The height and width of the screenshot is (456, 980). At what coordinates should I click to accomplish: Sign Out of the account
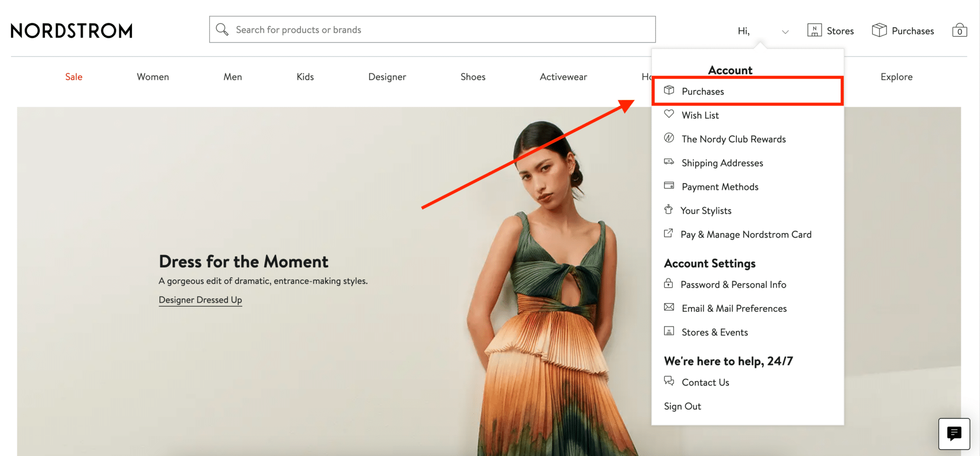tap(682, 406)
